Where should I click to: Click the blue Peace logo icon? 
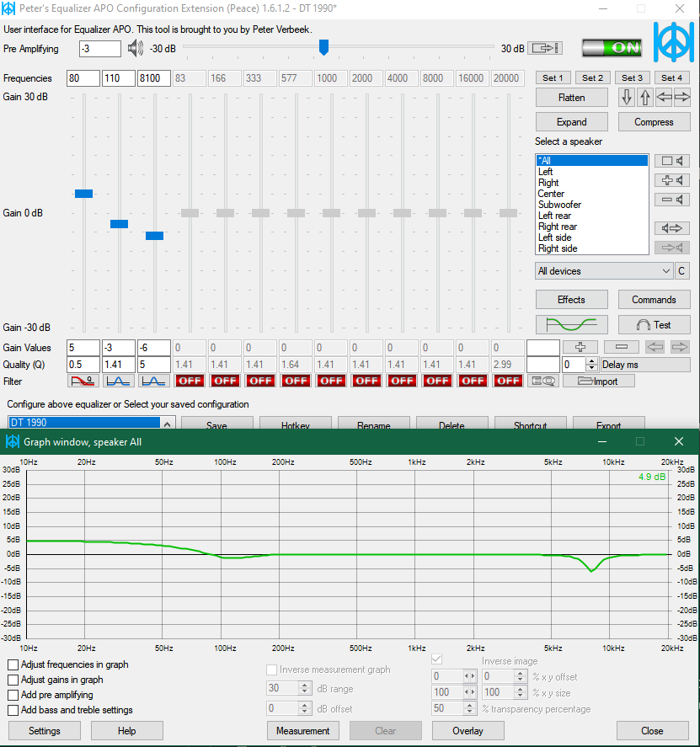(673, 42)
